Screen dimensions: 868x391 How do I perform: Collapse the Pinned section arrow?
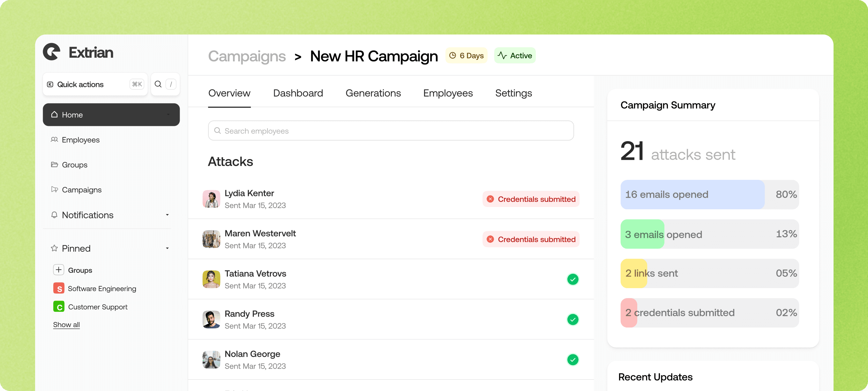coord(167,248)
